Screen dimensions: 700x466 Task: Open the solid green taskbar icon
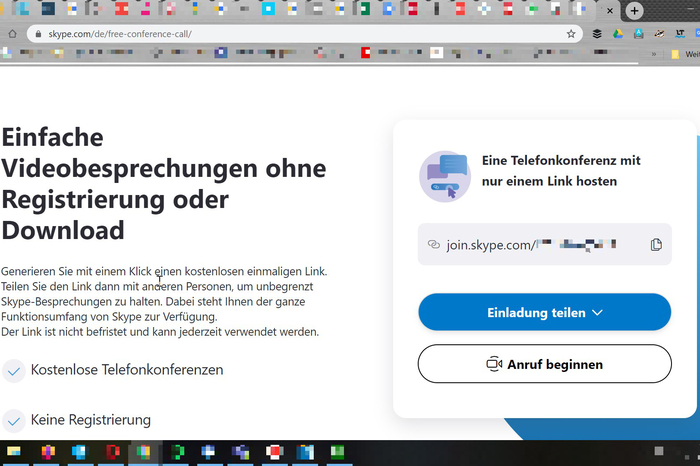pyautogui.click(x=338, y=452)
